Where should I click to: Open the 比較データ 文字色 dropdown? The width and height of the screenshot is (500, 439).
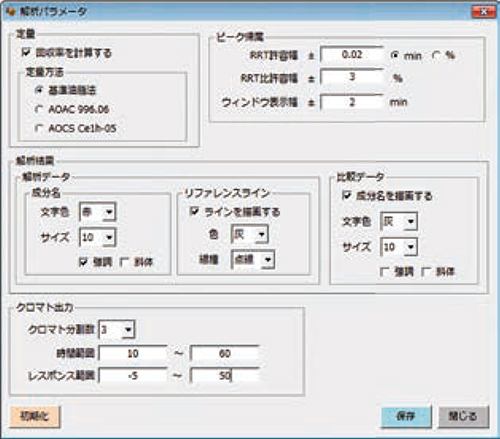[399, 221]
